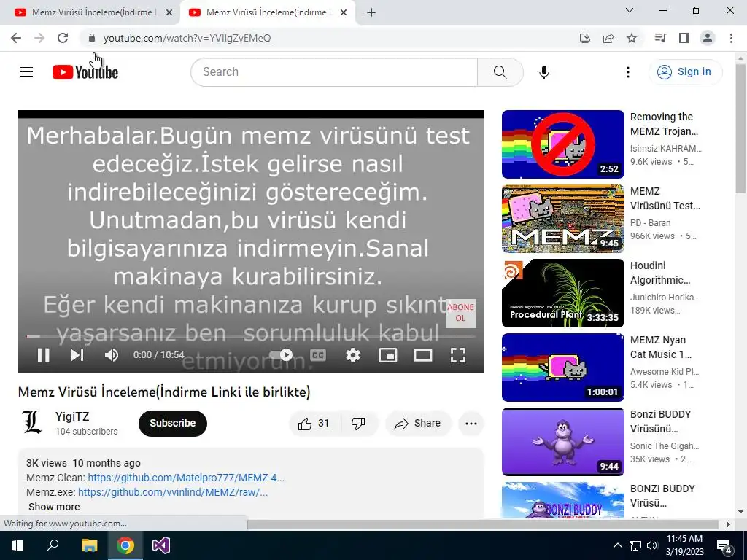747x560 pixels.
Task: Pause the video playback
Action: 43,355
